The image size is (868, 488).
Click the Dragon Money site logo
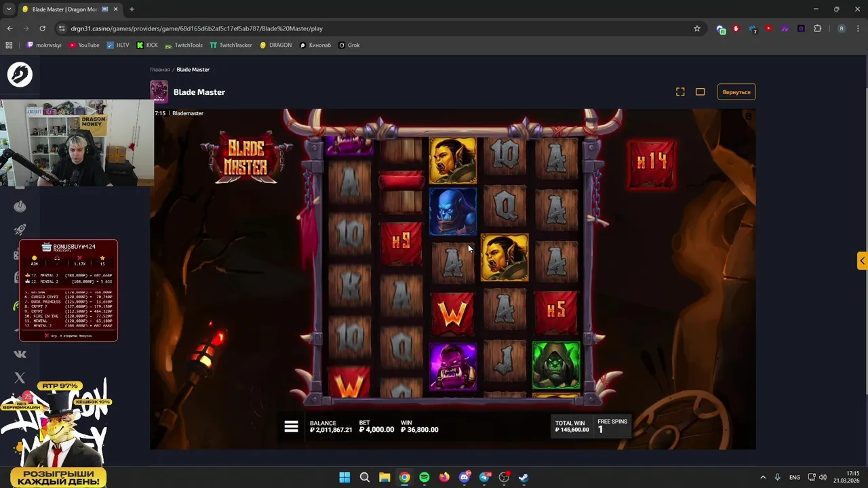coord(20,74)
